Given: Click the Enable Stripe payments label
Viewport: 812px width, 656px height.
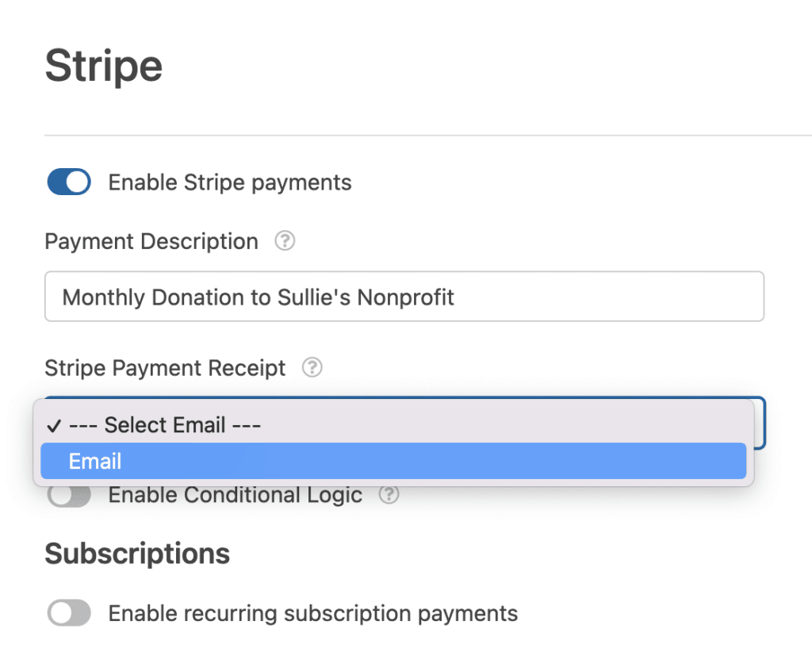Looking at the screenshot, I should click(x=229, y=182).
